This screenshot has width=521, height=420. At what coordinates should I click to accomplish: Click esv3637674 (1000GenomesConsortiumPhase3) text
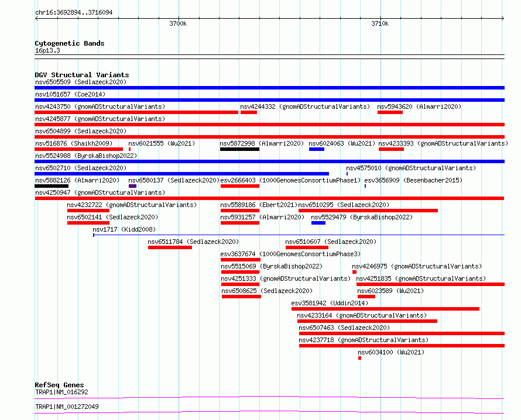pyautogui.click(x=290, y=254)
